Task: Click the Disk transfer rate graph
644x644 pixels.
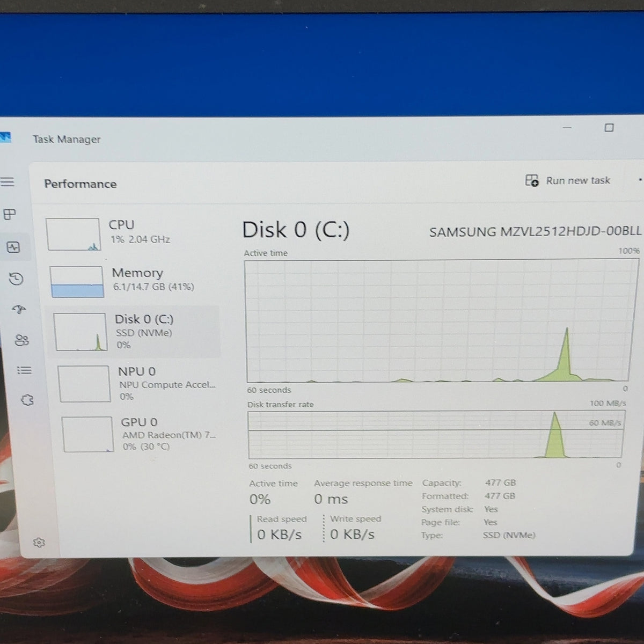Action: pyautogui.click(x=436, y=435)
